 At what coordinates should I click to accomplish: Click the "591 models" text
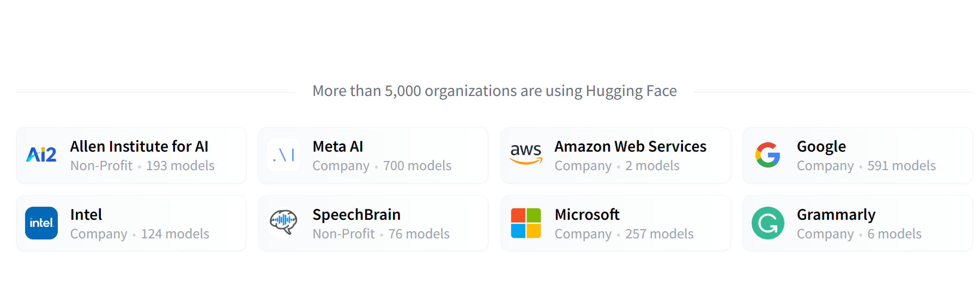click(x=902, y=166)
